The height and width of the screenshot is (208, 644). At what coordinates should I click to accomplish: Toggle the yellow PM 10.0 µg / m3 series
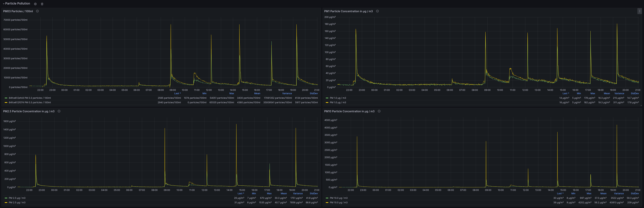coord(339,203)
